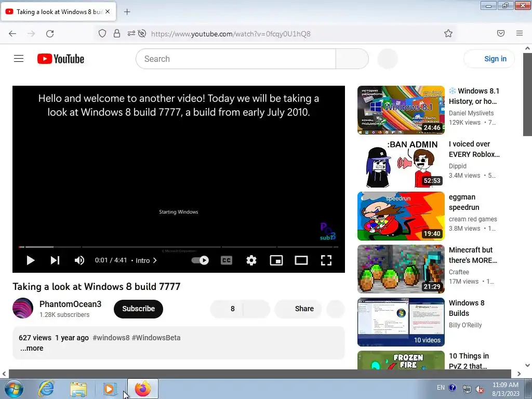Seek on the video progress bar
The image size is (532, 399).
coord(179,247)
